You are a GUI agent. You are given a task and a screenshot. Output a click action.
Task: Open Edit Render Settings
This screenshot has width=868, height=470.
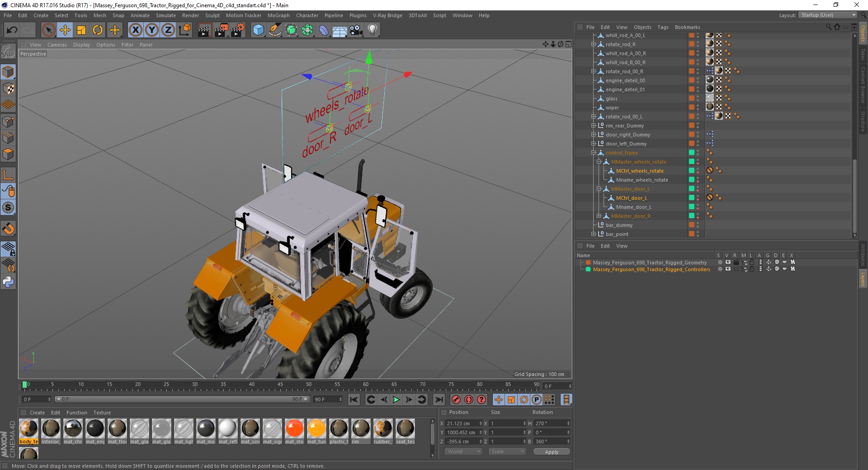tap(238, 30)
